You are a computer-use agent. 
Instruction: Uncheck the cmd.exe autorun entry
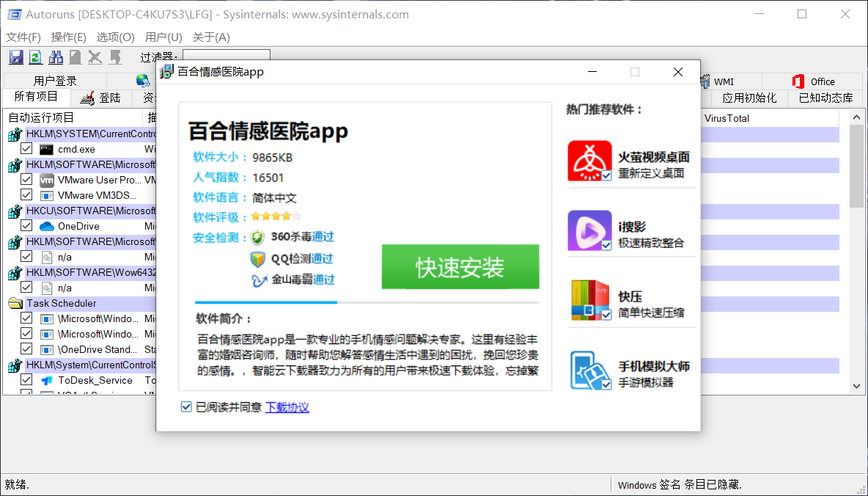coord(26,148)
